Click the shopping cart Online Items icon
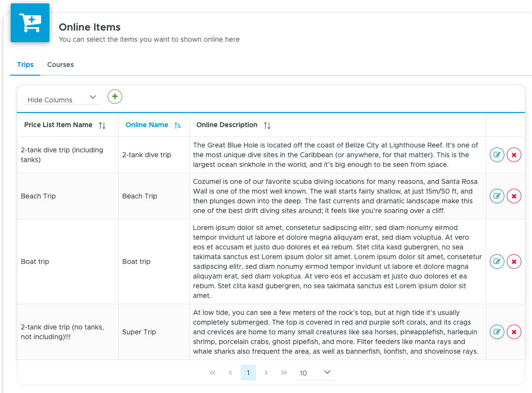The image size is (532, 393). click(x=30, y=23)
